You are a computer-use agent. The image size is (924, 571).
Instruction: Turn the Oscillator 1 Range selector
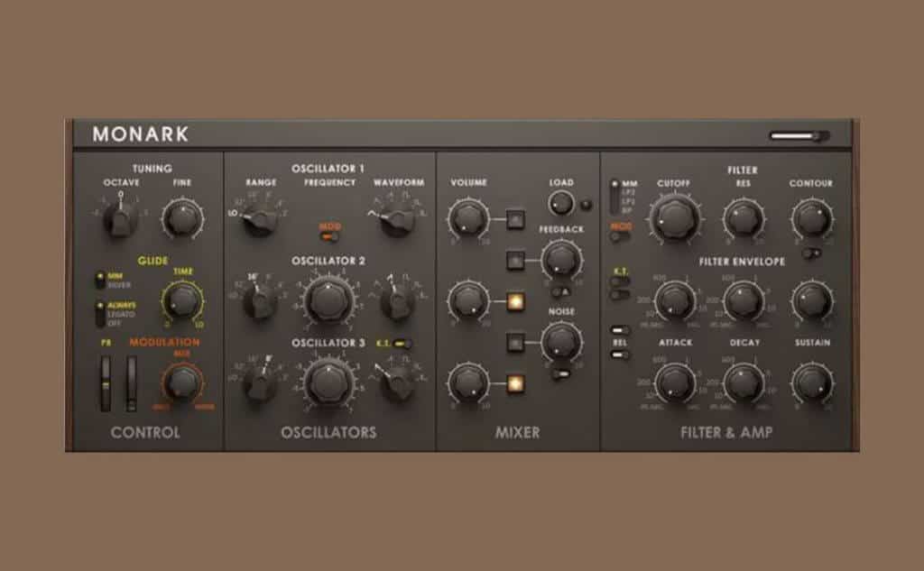(x=260, y=219)
